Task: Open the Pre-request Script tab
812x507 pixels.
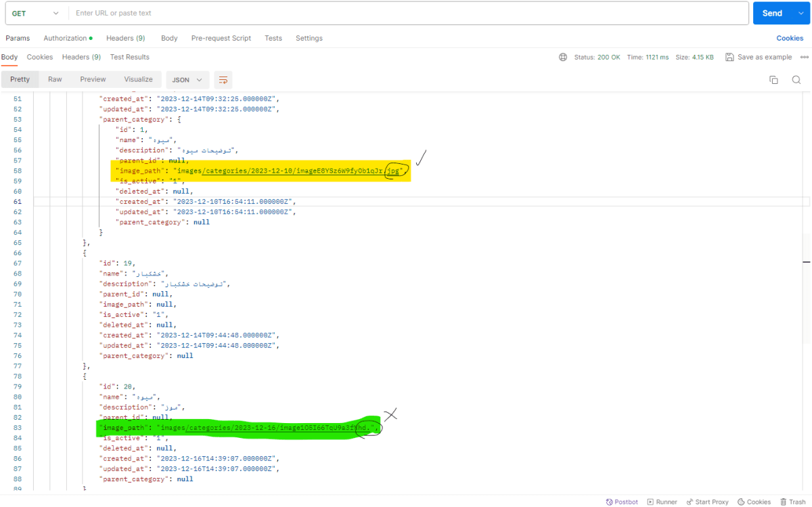Action: (221, 39)
